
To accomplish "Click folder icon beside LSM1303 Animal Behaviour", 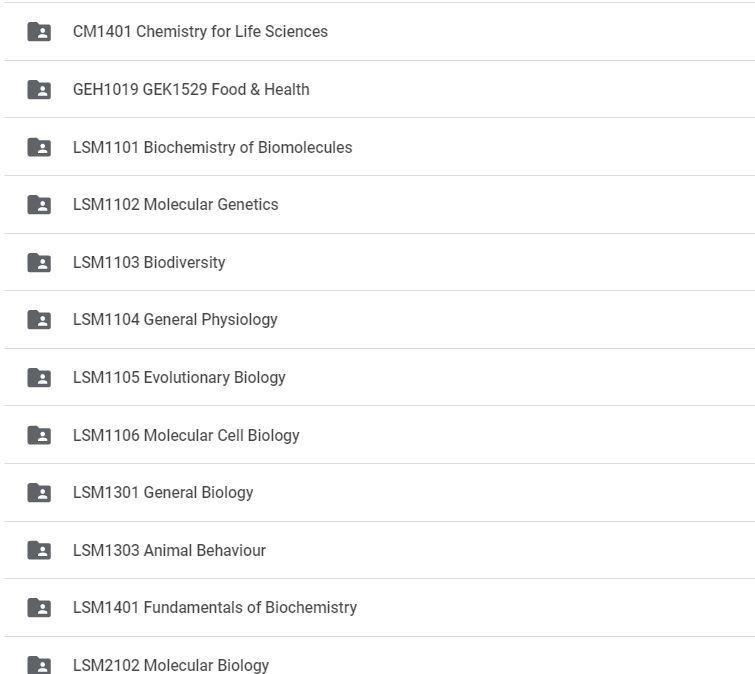I will 39,550.
